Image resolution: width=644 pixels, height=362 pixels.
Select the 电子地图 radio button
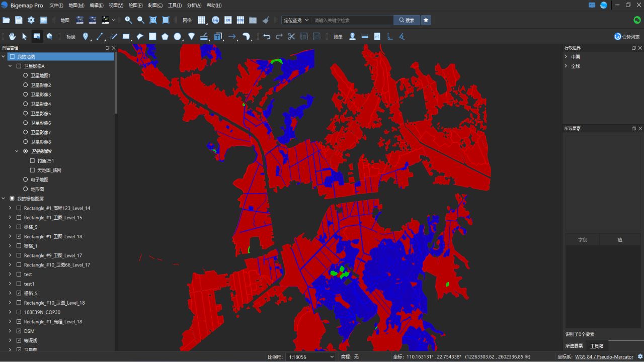25,179
